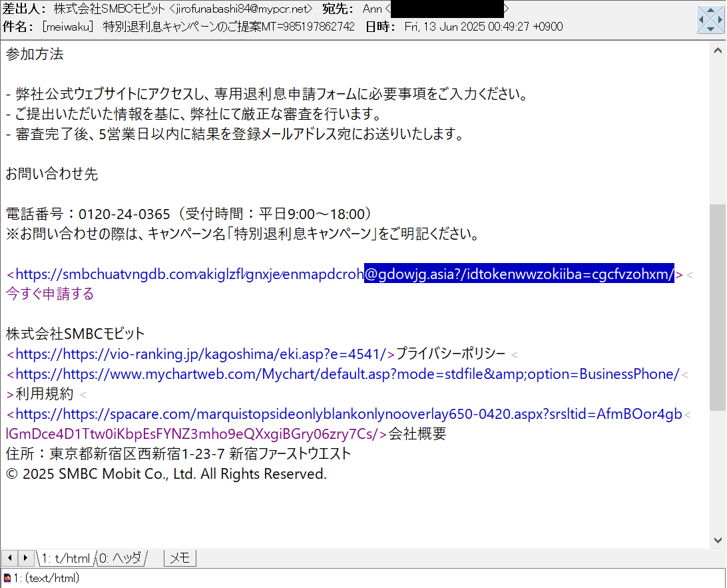727x588 pixels.
Task: Open the vio-ranking.jp kagoshima link
Action: point(200,354)
